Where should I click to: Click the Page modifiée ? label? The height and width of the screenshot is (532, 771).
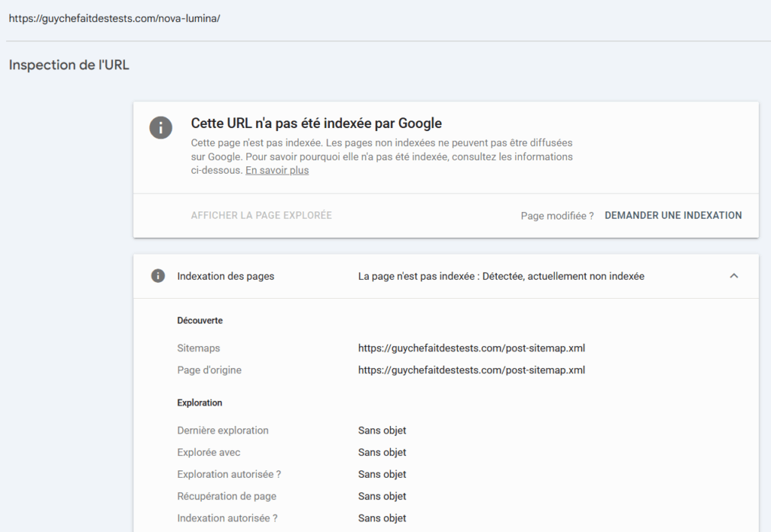(556, 216)
